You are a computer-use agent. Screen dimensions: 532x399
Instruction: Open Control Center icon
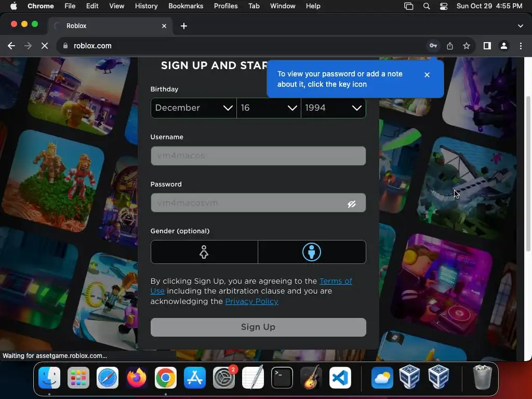click(x=444, y=6)
